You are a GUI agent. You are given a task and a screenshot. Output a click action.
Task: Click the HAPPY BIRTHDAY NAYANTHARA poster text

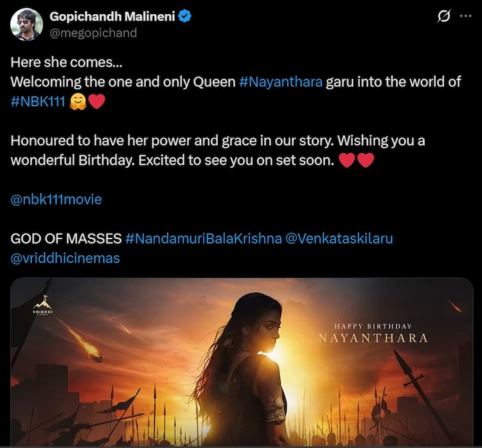click(373, 334)
